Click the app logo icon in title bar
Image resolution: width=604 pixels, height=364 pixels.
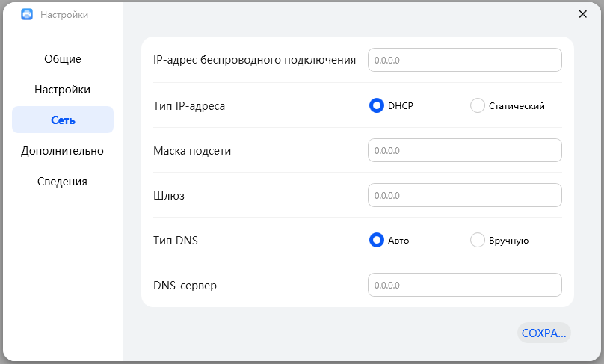27,14
